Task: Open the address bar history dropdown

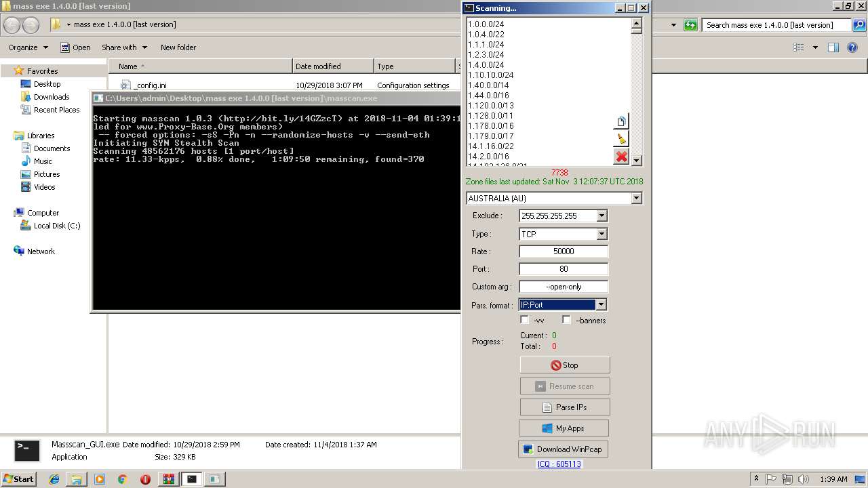Action: [x=673, y=25]
